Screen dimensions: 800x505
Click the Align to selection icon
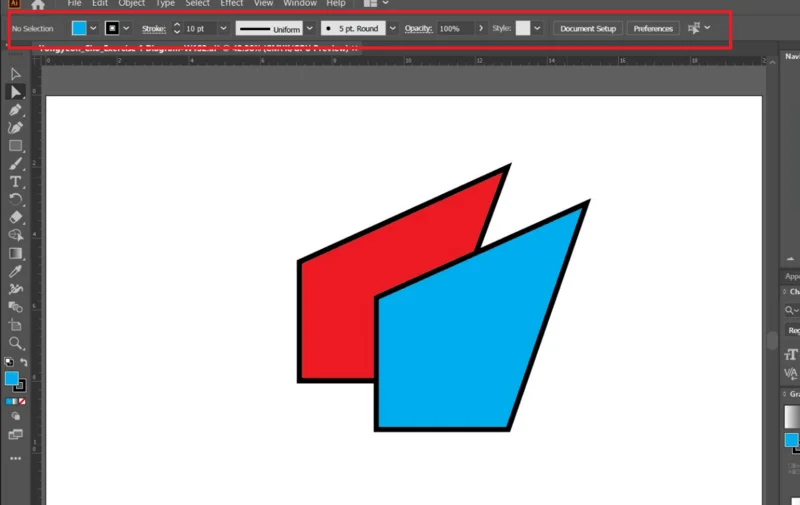click(694, 28)
